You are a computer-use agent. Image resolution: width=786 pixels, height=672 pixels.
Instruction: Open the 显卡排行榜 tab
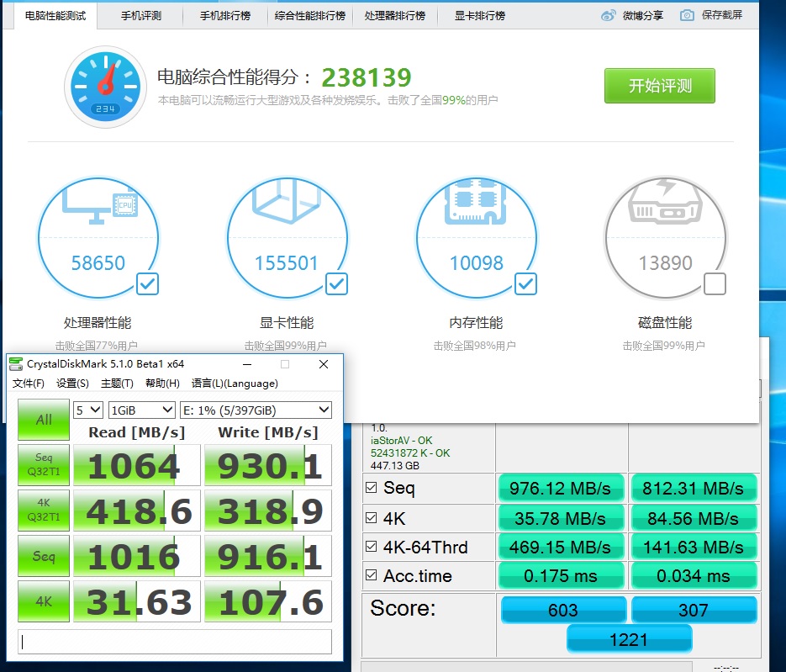[x=480, y=15]
